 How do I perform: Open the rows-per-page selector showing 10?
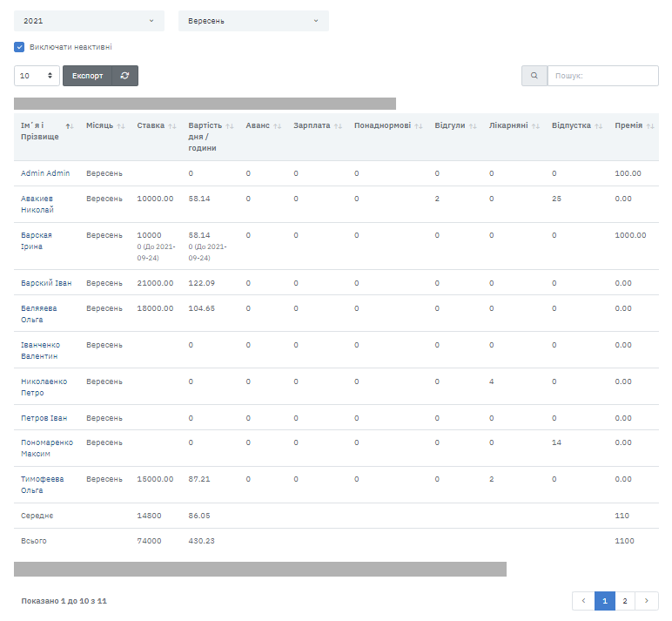tap(37, 76)
